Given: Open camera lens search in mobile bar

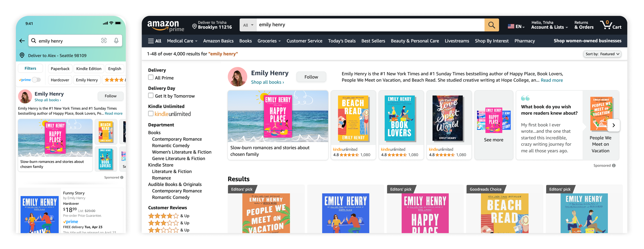Looking at the screenshot, I should [104, 40].
